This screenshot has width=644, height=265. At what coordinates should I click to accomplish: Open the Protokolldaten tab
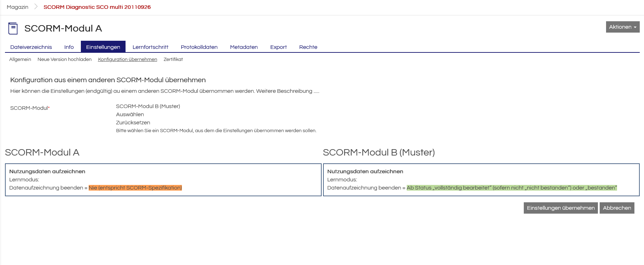click(x=199, y=47)
